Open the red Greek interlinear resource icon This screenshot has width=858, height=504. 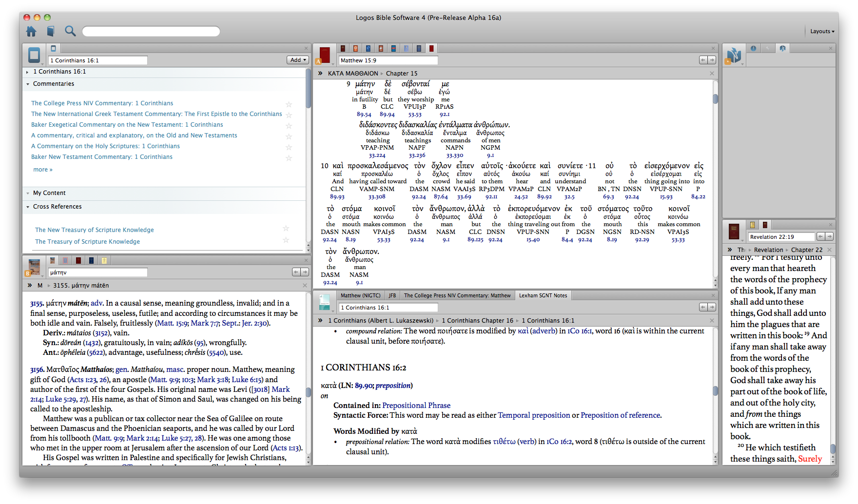[325, 55]
